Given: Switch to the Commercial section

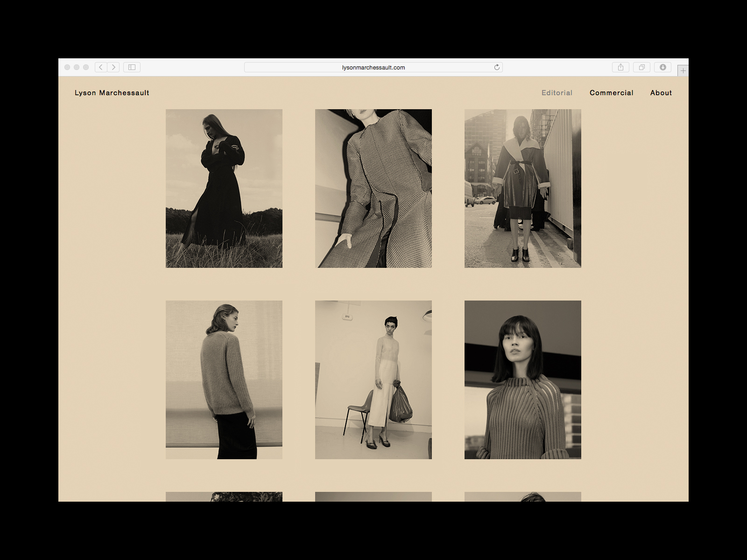Looking at the screenshot, I should 611,93.
